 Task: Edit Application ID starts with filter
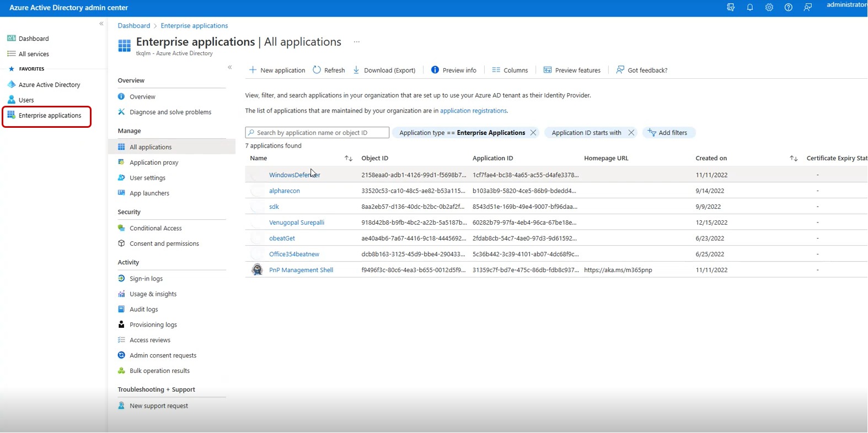pyautogui.click(x=586, y=133)
